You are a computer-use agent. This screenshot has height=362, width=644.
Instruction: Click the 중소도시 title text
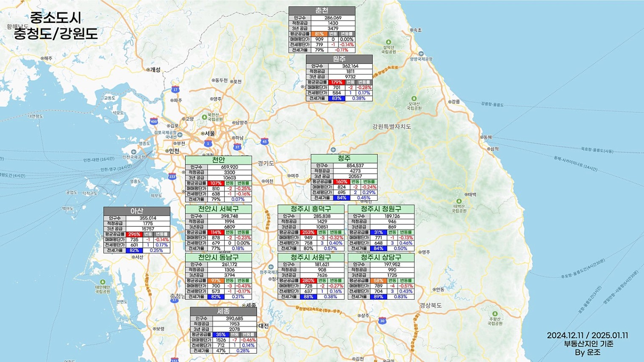point(56,18)
